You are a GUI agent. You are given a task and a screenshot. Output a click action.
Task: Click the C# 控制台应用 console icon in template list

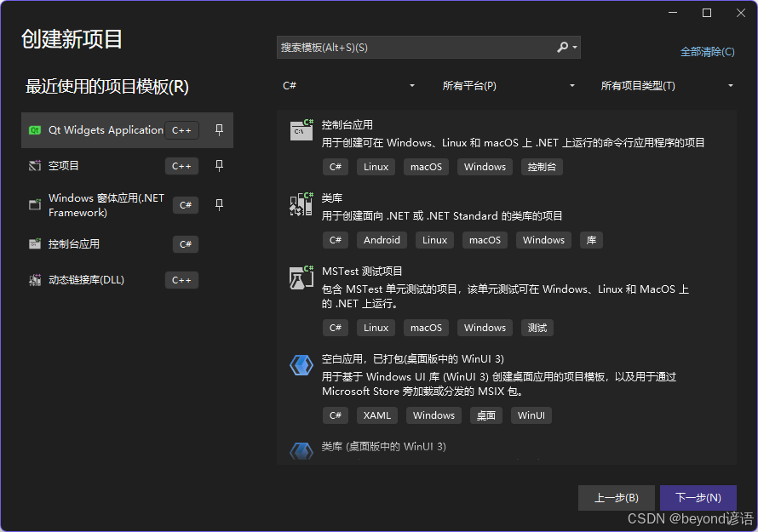(301, 130)
